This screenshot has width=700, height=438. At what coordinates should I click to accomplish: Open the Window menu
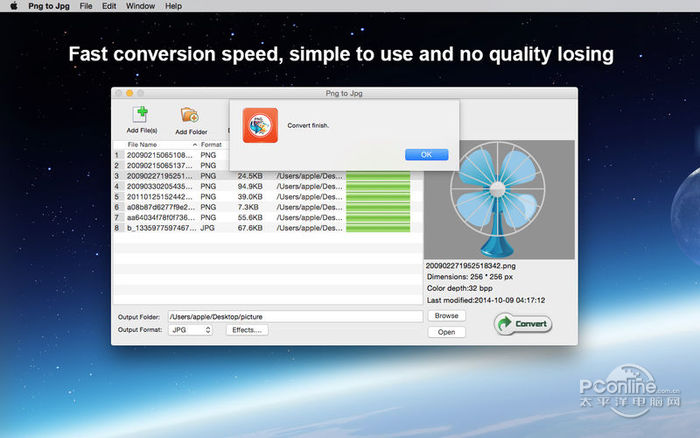(x=140, y=6)
